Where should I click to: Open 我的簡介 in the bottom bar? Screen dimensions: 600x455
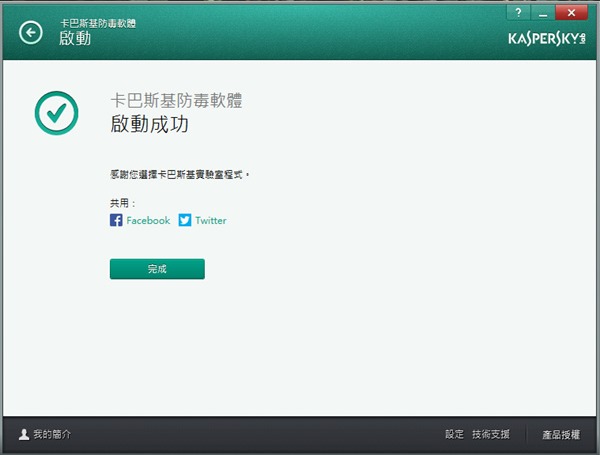pos(52,434)
